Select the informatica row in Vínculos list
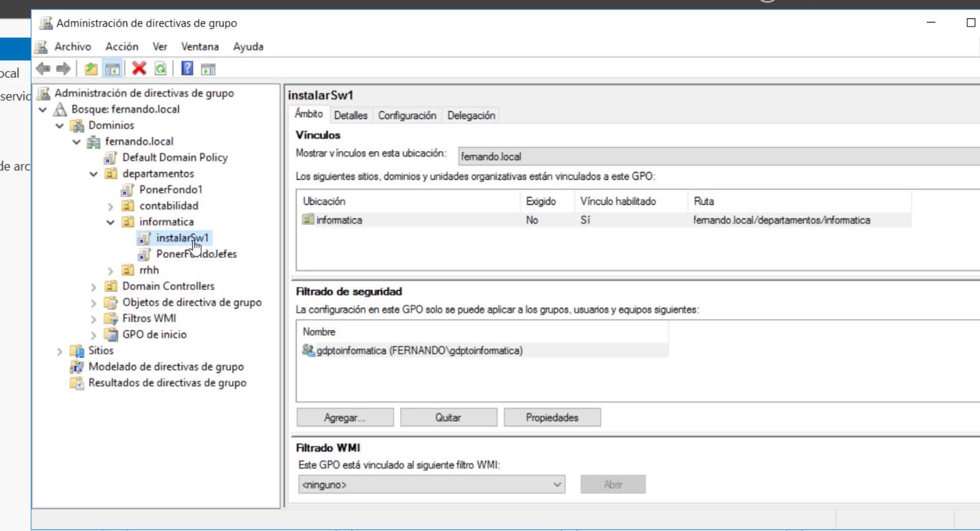 tap(604, 220)
